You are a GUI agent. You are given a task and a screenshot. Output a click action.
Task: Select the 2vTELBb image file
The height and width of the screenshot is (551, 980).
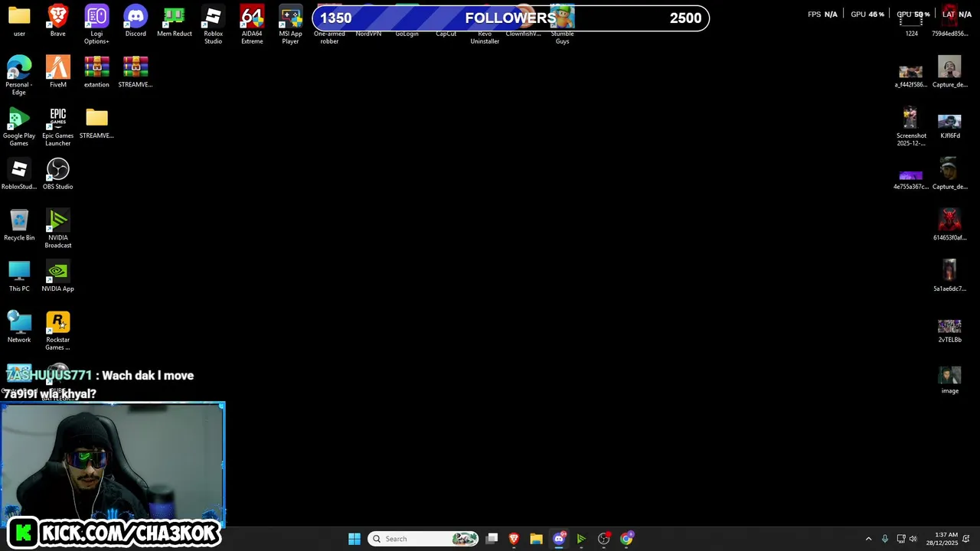949,331
